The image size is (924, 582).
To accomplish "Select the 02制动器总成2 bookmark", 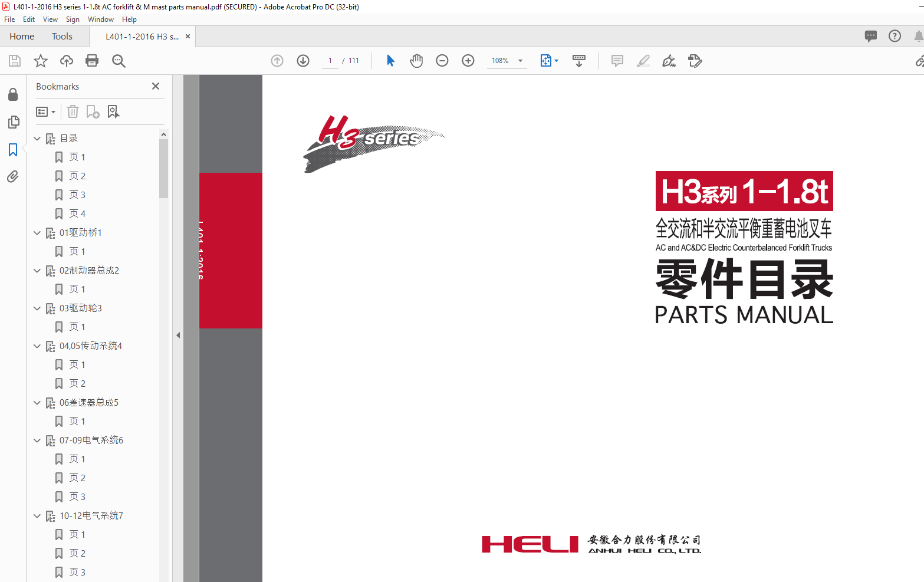I will click(x=89, y=271).
